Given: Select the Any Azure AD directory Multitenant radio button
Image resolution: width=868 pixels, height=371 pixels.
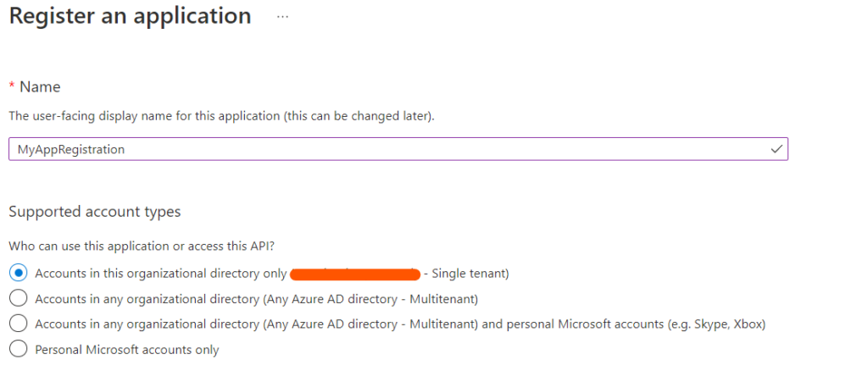Looking at the screenshot, I should (19, 298).
